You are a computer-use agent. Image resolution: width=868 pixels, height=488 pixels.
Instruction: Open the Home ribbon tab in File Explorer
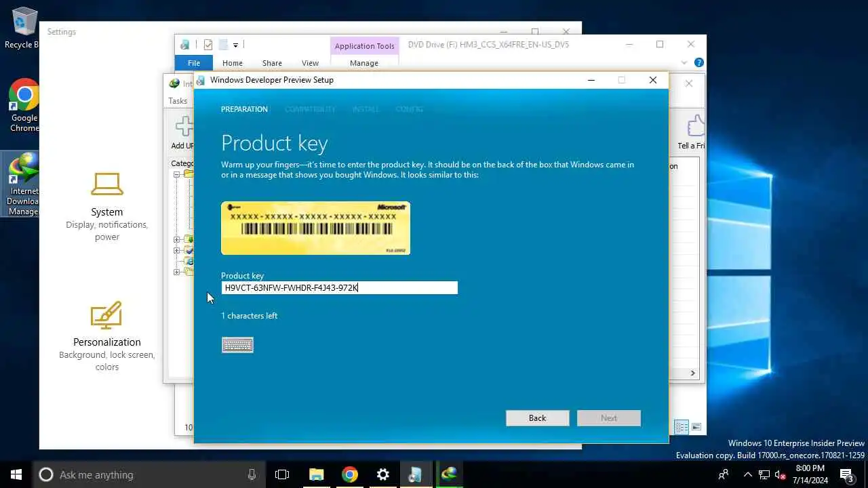(x=232, y=63)
